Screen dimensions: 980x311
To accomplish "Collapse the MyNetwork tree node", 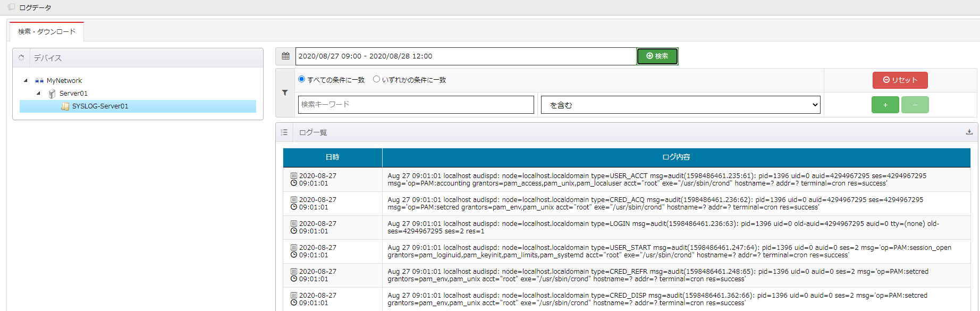I will pyautogui.click(x=26, y=81).
